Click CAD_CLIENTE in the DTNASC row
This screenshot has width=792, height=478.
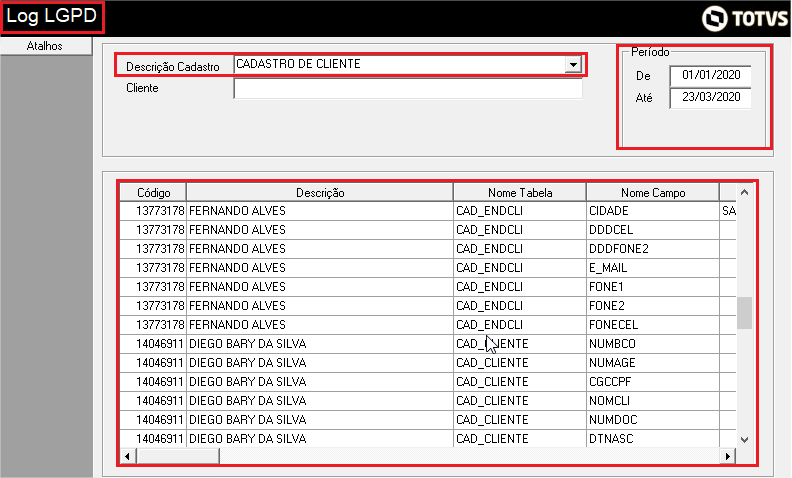coord(492,439)
